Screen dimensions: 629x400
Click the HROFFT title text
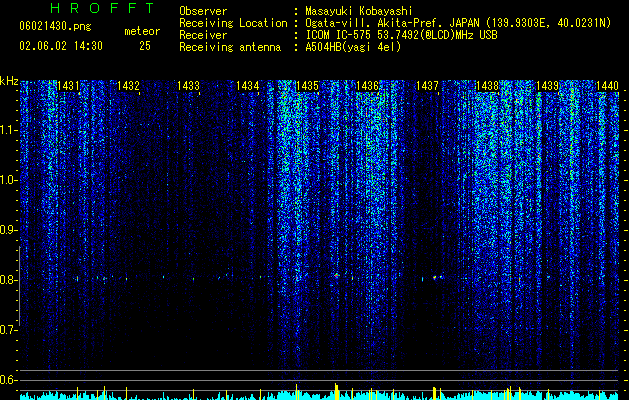[103, 8]
